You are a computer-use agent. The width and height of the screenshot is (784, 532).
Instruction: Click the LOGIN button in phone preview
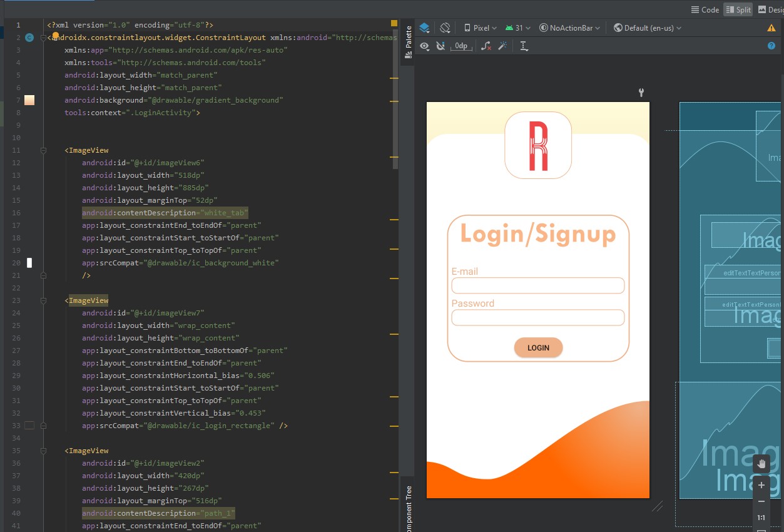(x=538, y=348)
